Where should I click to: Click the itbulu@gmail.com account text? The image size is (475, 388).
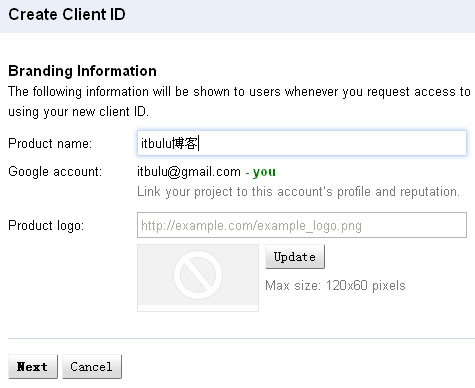189,172
